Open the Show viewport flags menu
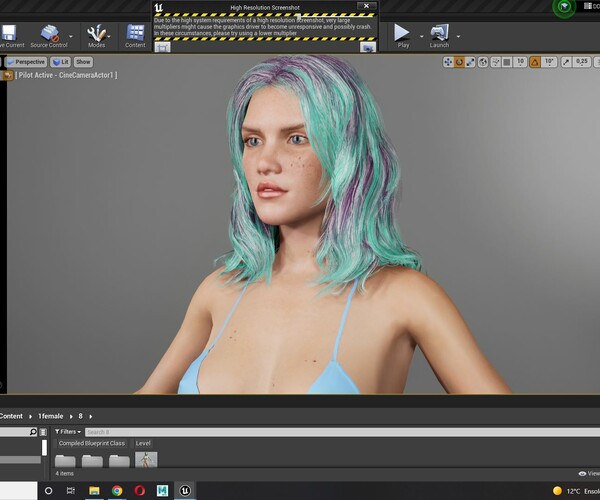Screen dimensions: 600x500 (83, 62)
